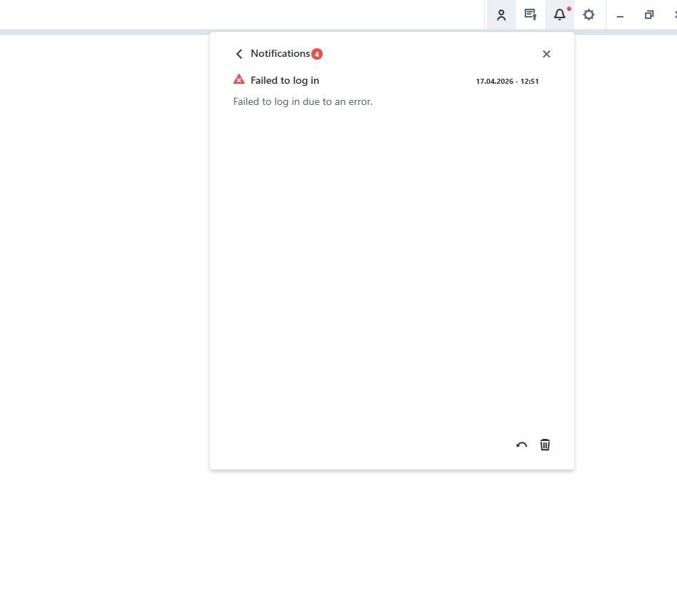Screen dimensions: 677x616
Task: Open settings via the gear icon
Action: [589, 15]
